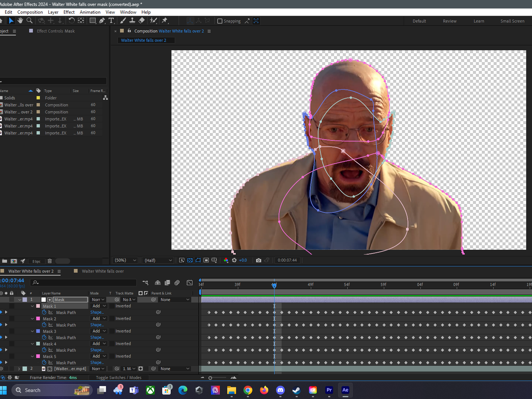This screenshot has height=399, width=532.
Task: Click the trash delete icon in Project panel
Action: point(50,261)
